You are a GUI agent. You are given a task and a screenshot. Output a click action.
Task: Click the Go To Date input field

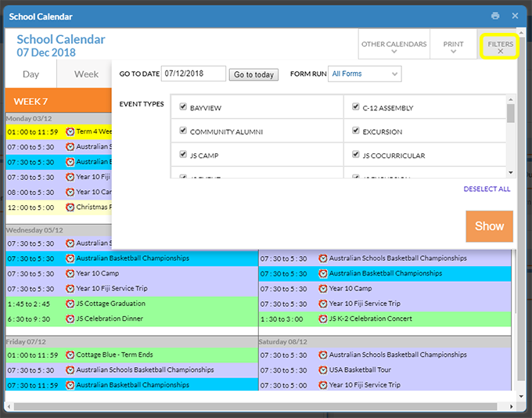[194, 74]
